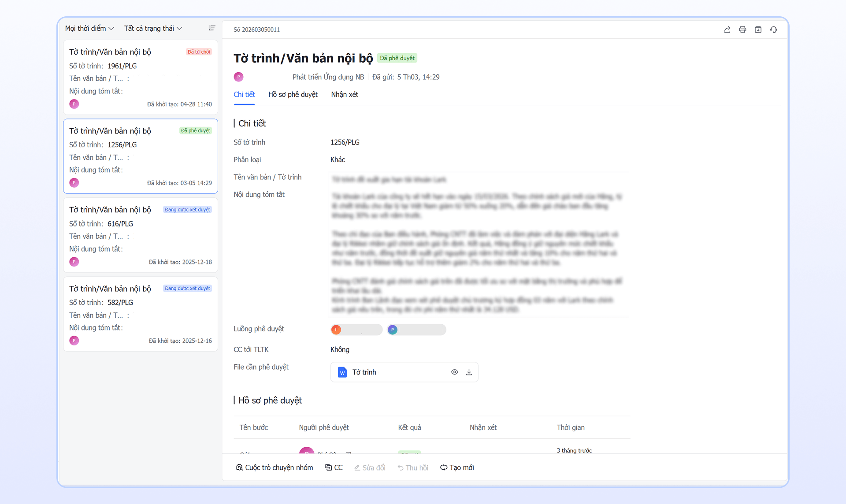Click avatar in card 1256/PLG

pos(74,183)
